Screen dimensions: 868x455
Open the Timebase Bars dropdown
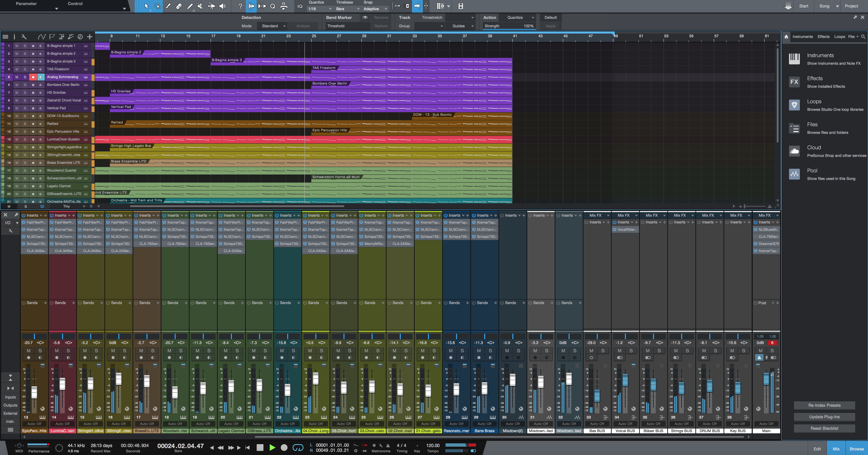click(x=347, y=9)
